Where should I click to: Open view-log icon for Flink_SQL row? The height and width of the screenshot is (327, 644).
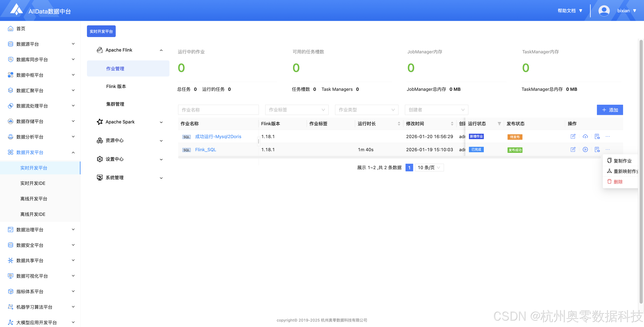tap(597, 150)
